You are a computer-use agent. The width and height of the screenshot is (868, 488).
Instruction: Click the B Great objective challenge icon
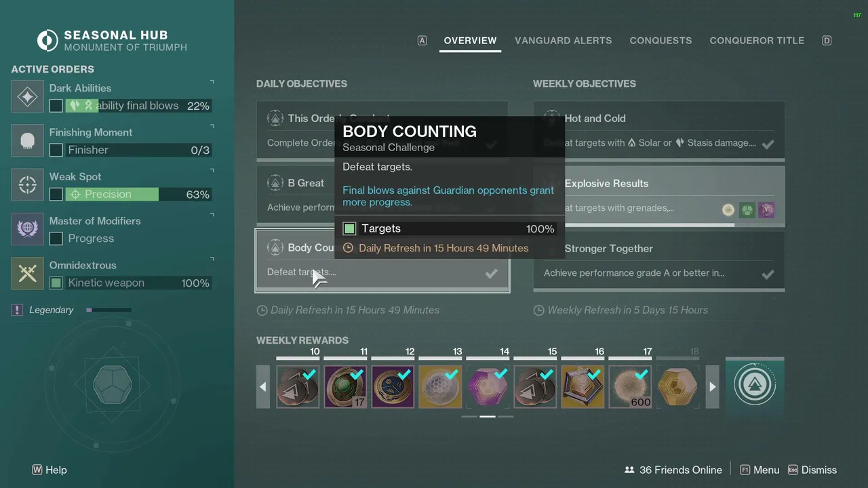275,183
